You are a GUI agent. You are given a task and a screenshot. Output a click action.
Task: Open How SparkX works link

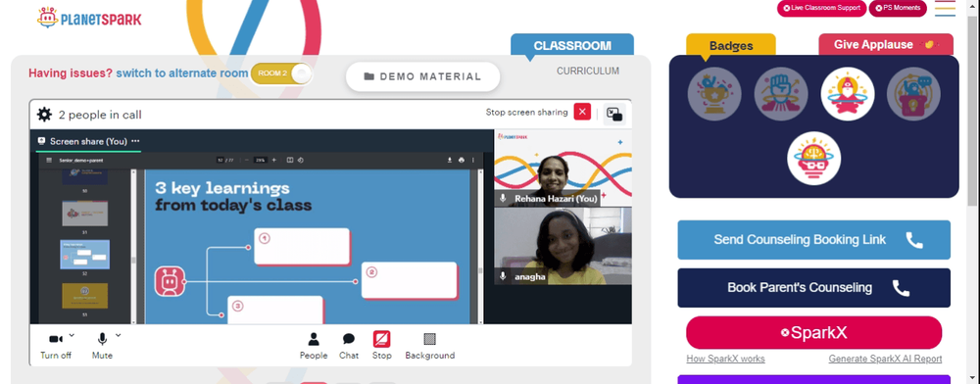pyautogui.click(x=725, y=360)
